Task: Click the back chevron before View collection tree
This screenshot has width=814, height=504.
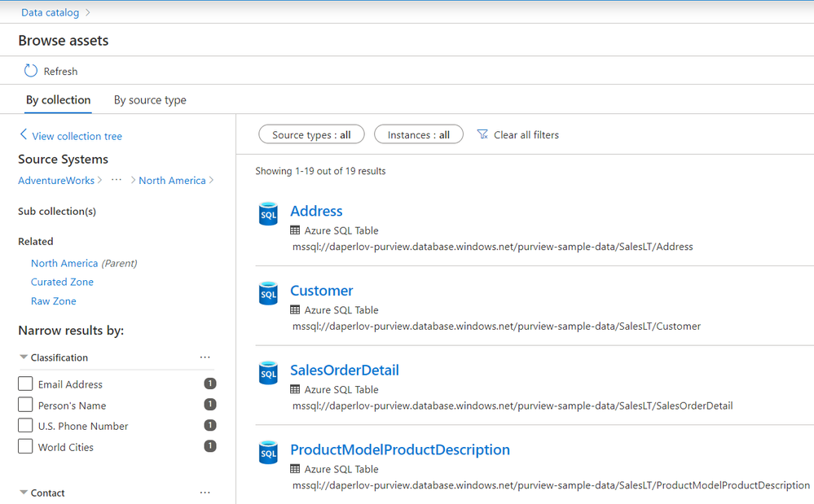Action: (24, 135)
